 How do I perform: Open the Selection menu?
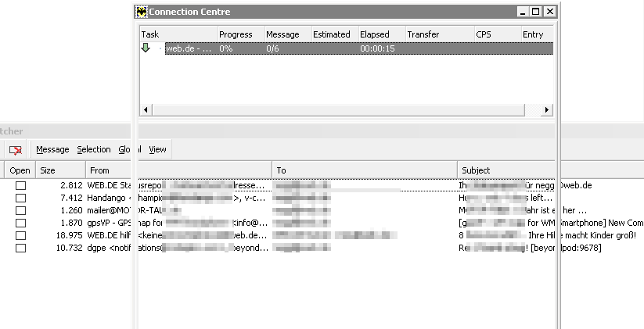pyautogui.click(x=93, y=149)
